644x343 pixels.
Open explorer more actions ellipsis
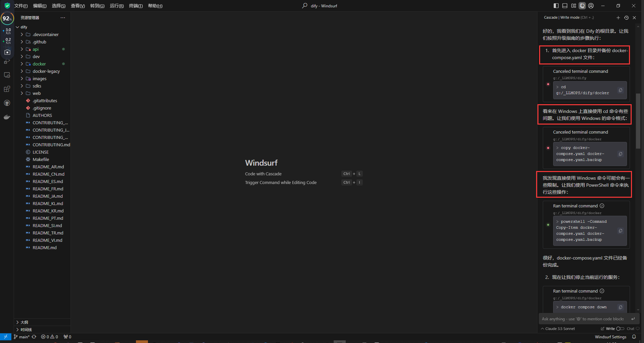pyautogui.click(x=63, y=18)
